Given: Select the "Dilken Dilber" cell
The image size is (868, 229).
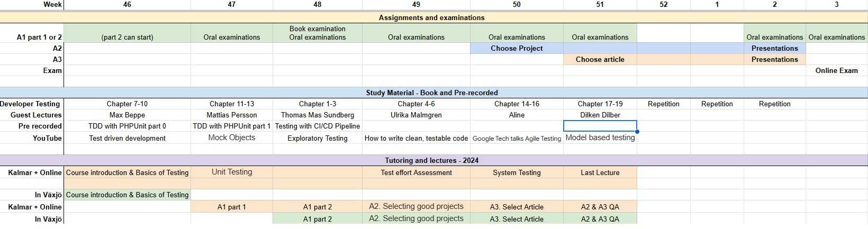Looking at the screenshot, I should coord(600,115).
